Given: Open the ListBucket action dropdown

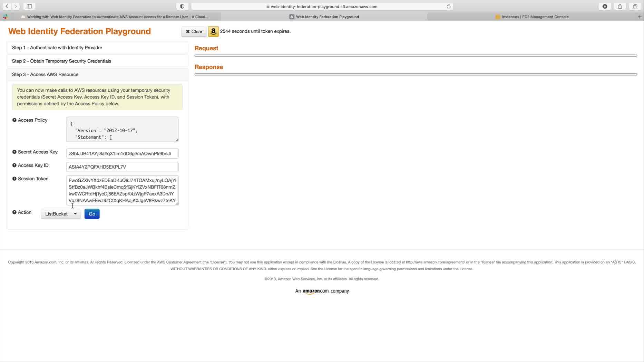Looking at the screenshot, I should [61, 214].
